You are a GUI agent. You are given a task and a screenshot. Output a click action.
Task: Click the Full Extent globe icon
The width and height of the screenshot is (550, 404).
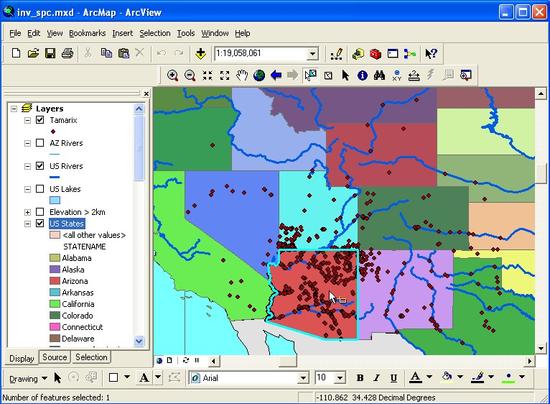click(259, 75)
